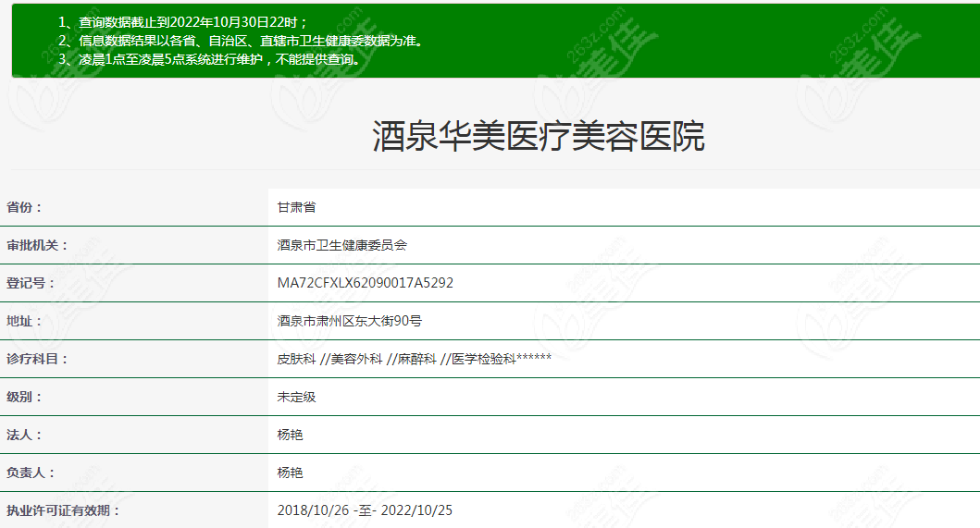Click the level value 未定级
The width and height of the screenshot is (980, 528).
pyautogui.click(x=296, y=397)
